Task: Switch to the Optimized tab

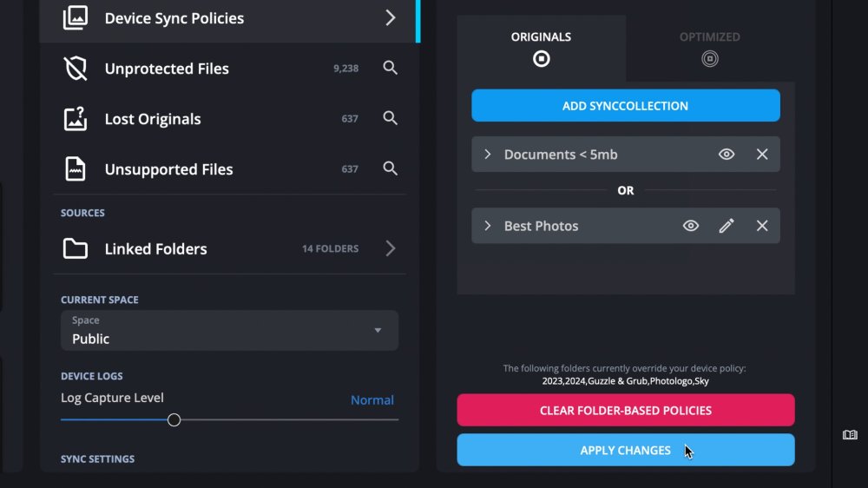Action: coord(709,49)
